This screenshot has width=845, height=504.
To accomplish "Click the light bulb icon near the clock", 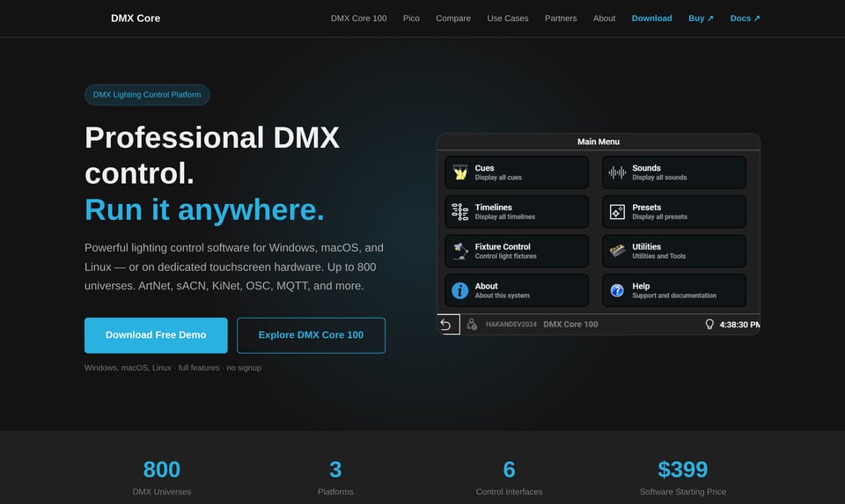I will coord(709,325).
